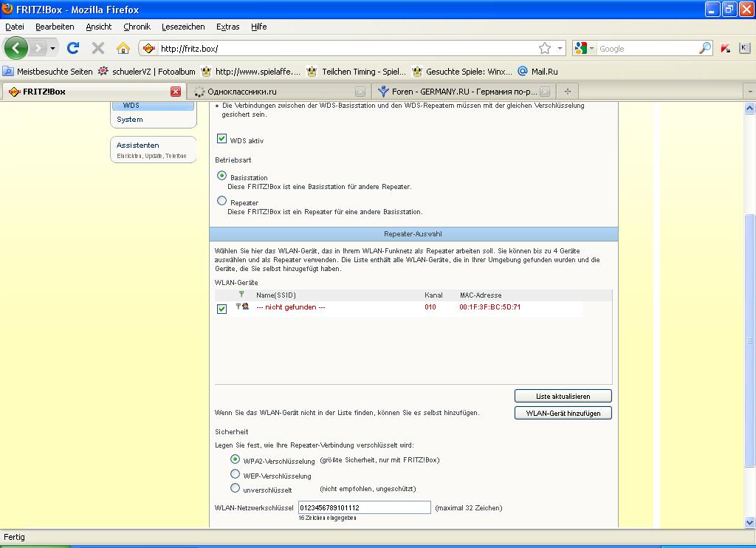Click the Stop loading X icon
Viewport: 756px width, 548px height.
[98, 48]
